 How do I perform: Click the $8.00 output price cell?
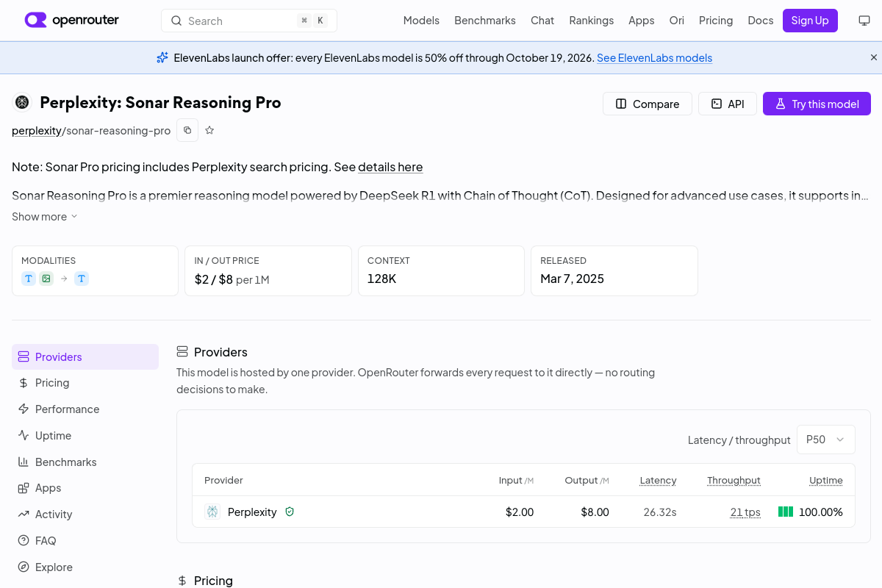(595, 512)
